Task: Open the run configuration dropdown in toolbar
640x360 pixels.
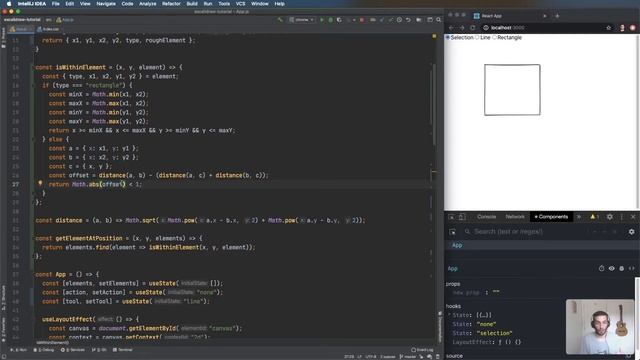Action: [302, 20]
